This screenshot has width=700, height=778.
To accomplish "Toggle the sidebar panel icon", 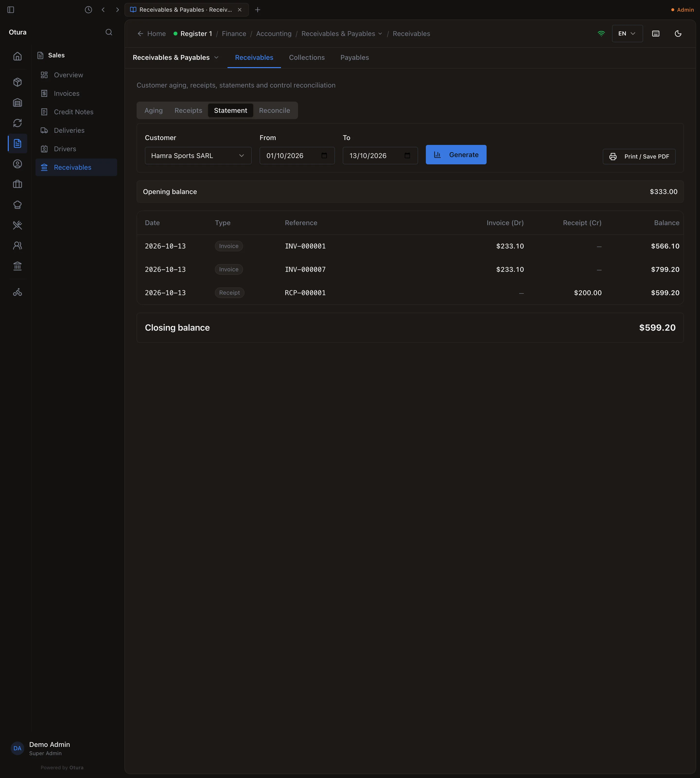I will click(x=11, y=10).
